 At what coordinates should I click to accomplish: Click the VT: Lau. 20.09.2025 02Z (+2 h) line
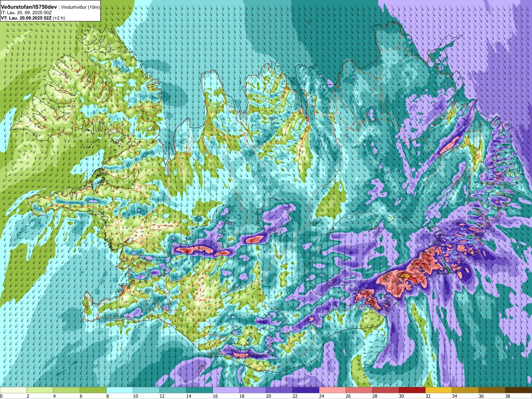point(33,18)
